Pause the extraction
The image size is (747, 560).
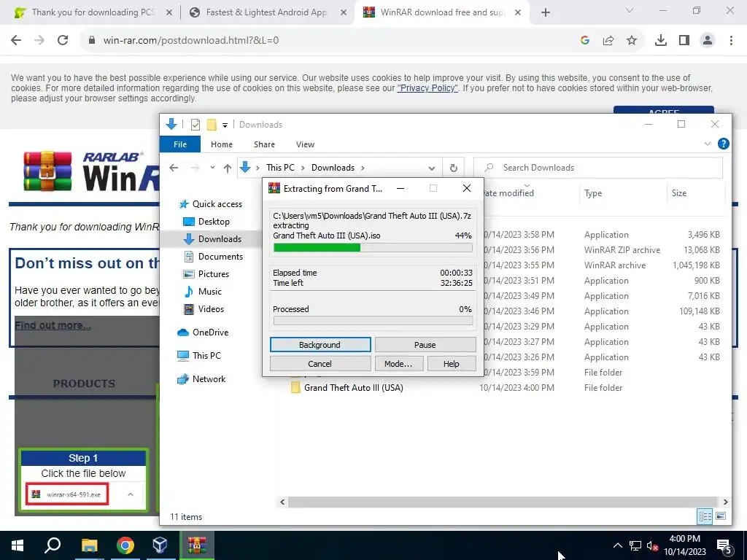coord(425,345)
